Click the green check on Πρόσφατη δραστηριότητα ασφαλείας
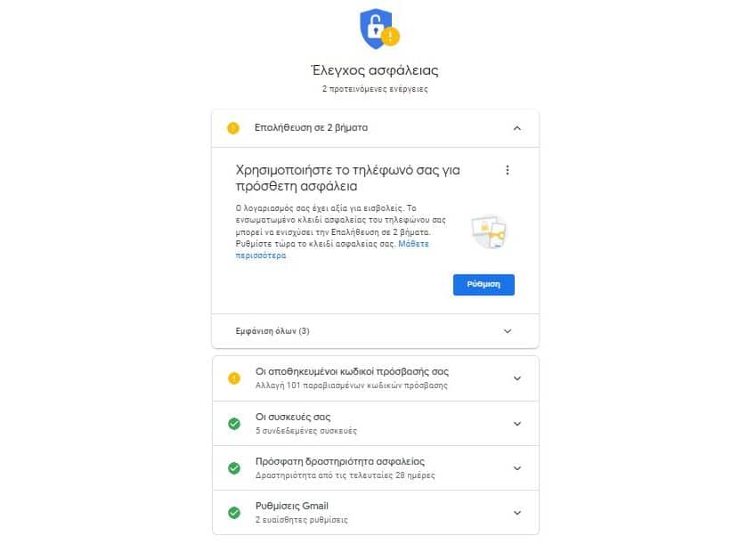This screenshot has width=756, height=544. point(234,467)
